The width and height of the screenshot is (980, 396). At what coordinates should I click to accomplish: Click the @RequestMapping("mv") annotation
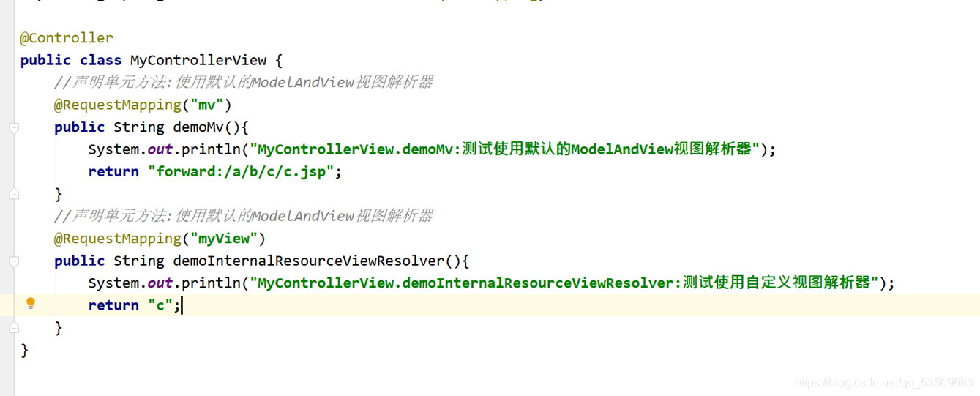143,105
